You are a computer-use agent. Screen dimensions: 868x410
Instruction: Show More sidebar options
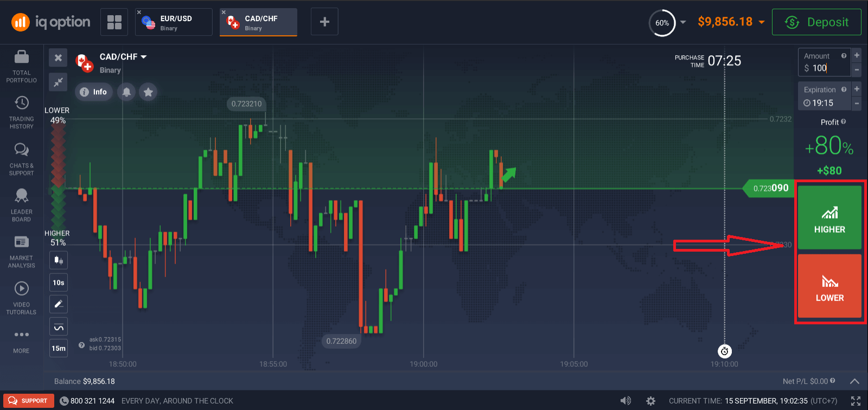(x=22, y=341)
